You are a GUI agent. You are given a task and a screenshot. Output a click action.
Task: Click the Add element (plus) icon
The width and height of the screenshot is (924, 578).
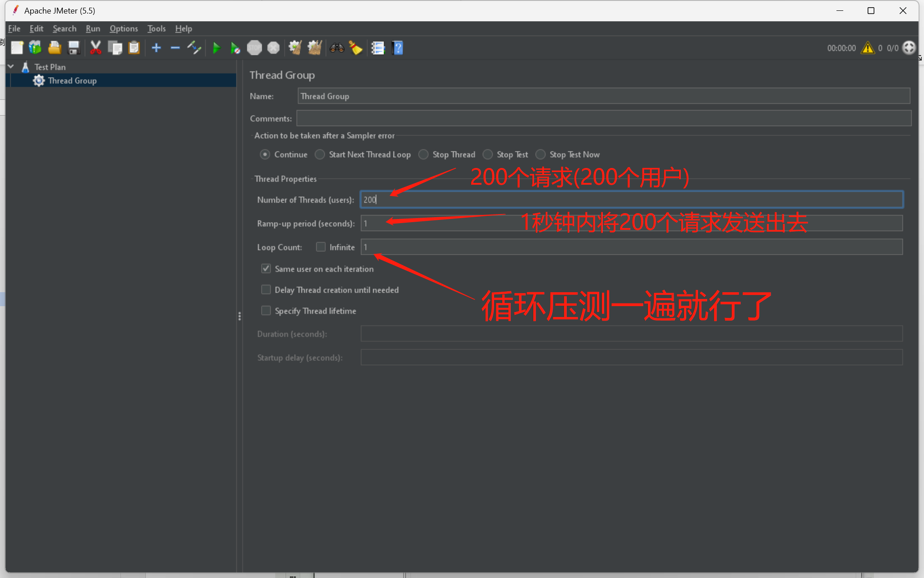tap(156, 47)
